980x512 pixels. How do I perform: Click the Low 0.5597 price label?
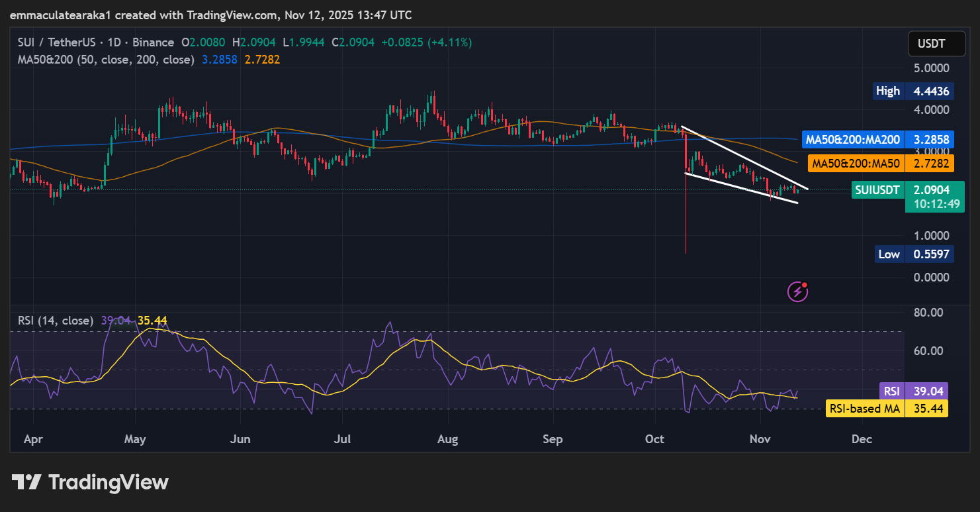coord(914,254)
